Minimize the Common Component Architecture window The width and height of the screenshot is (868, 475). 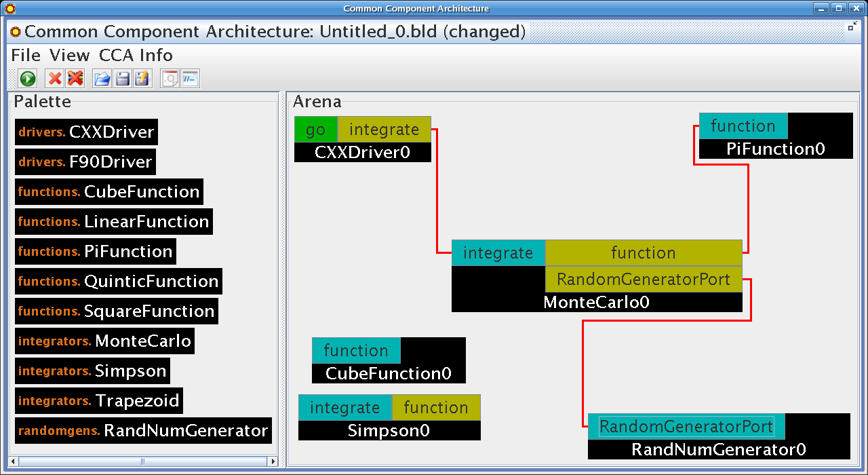821,8
